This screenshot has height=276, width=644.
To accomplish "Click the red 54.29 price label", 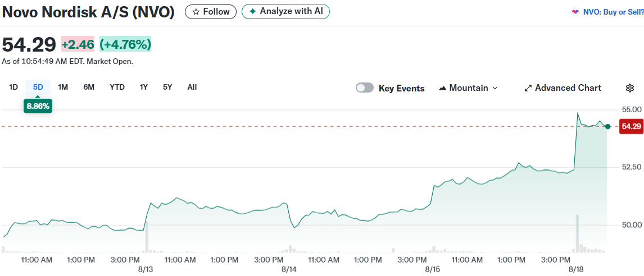I will click(x=631, y=126).
